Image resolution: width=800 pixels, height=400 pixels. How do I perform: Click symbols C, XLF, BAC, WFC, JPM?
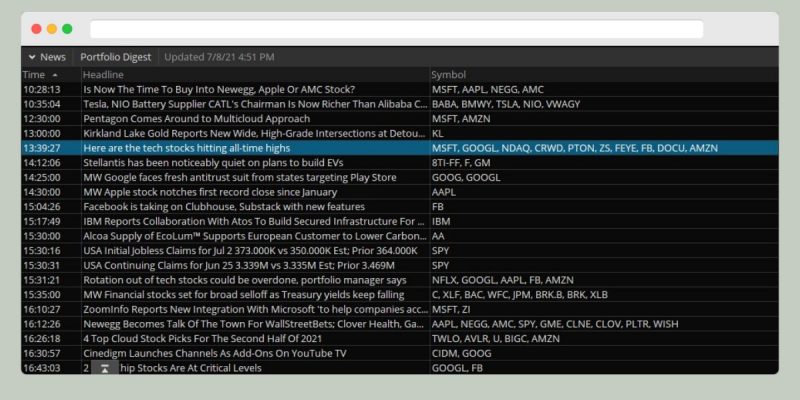519,295
